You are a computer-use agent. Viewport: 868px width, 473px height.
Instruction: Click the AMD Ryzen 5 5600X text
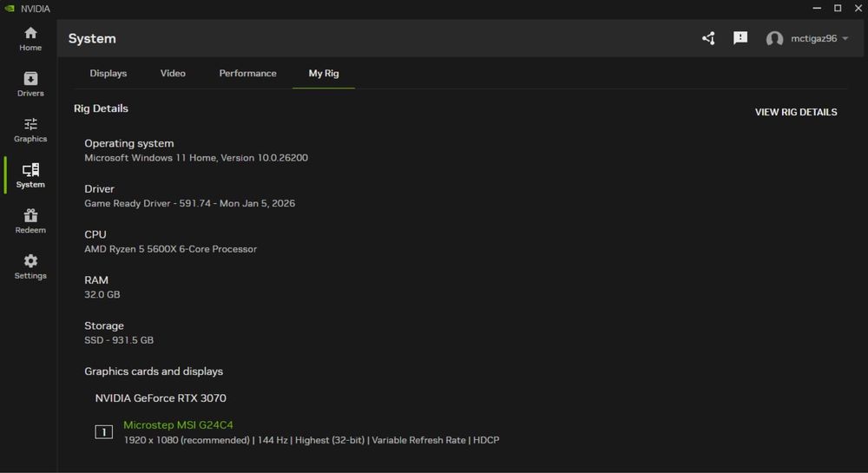click(170, 249)
